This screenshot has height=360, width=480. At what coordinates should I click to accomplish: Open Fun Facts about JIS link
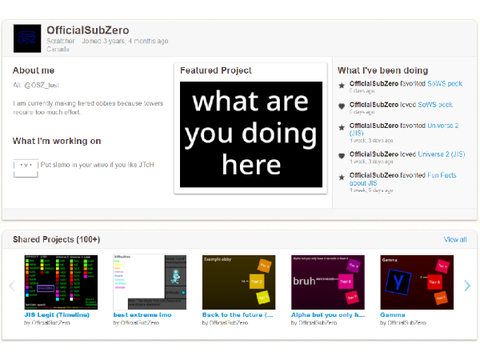[x=403, y=179]
